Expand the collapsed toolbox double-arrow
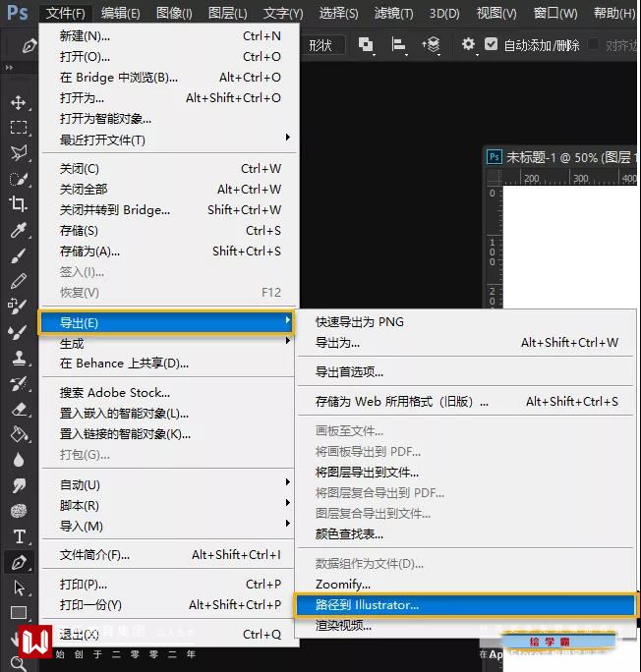This screenshot has height=672, width=641. [9, 67]
